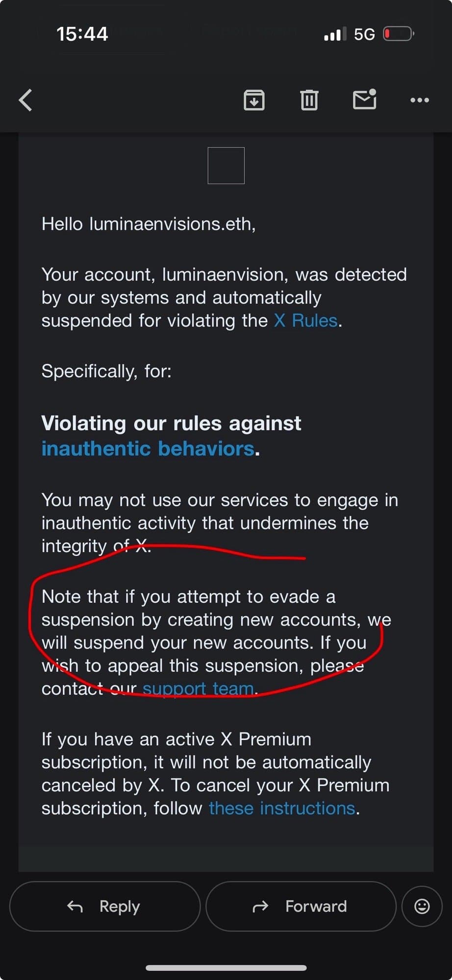
Task: Archive this email
Action: point(254,100)
